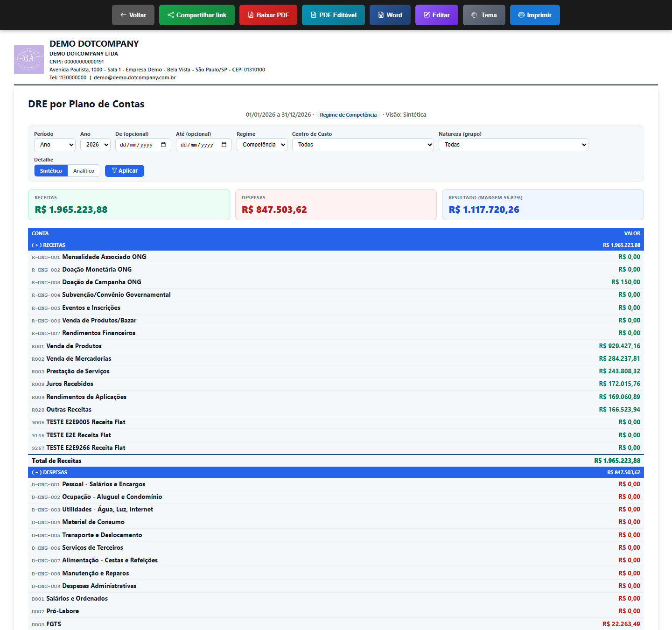Select the D003 FGTS row

coord(336,624)
